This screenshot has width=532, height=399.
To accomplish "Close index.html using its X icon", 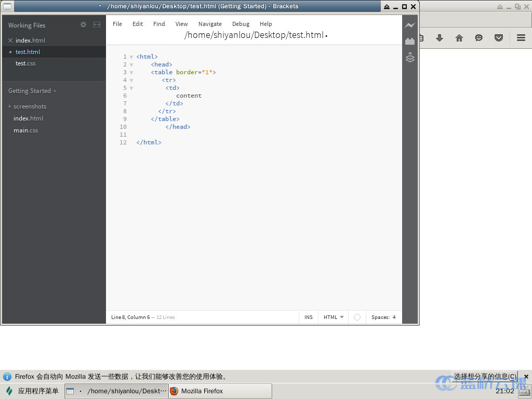I will click(10, 41).
